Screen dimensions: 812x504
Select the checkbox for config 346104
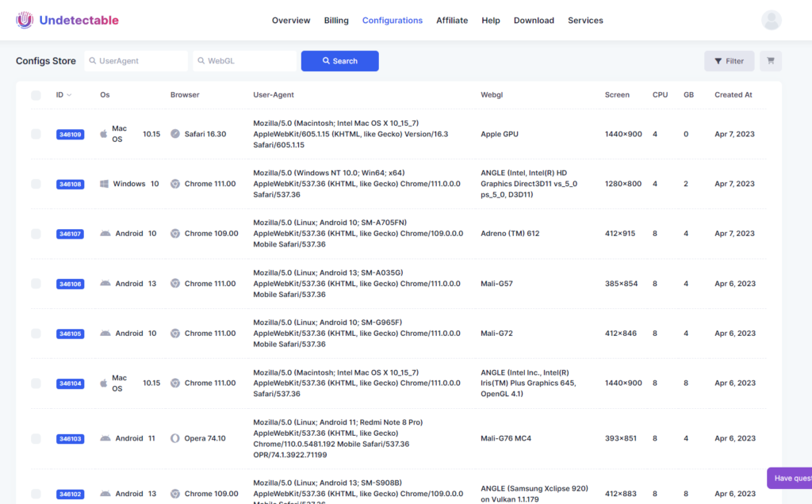(36, 383)
